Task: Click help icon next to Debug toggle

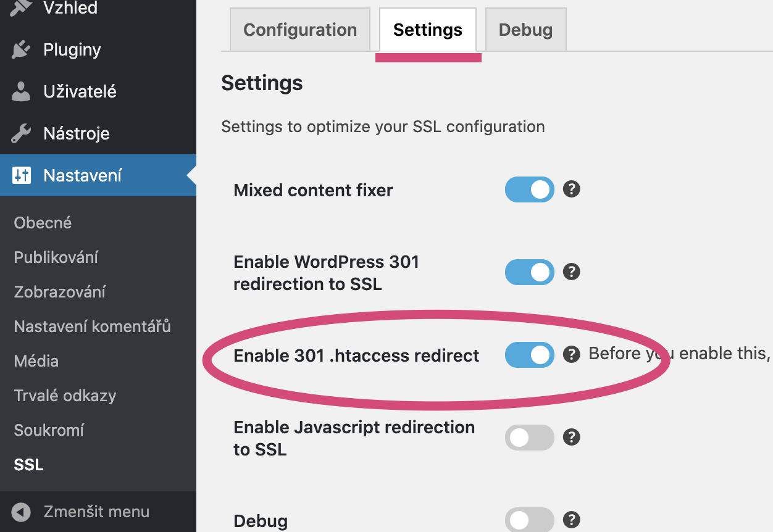Action: coord(572,519)
